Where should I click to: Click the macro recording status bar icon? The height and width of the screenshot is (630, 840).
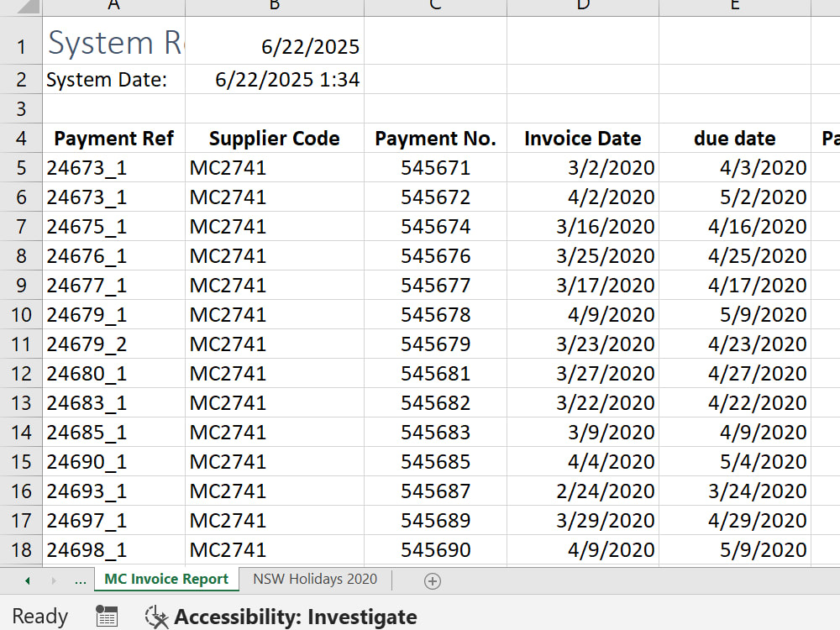click(x=107, y=616)
